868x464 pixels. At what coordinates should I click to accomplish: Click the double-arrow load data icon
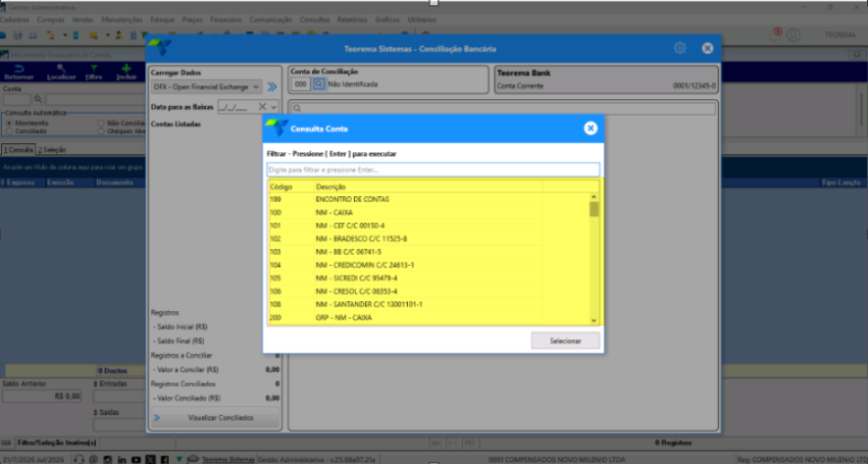272,87
